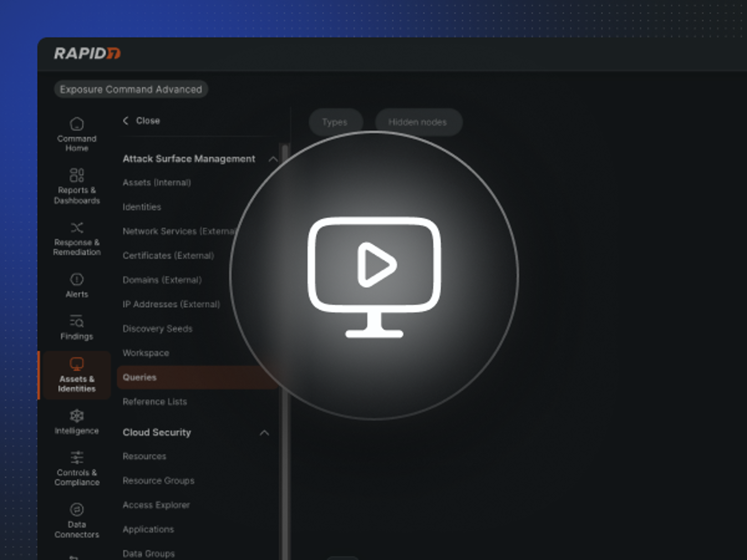The width and height of the screenshot is (747, 560).
Task: Collapse the Cloud Security section
Action: (x=264, y=433)
